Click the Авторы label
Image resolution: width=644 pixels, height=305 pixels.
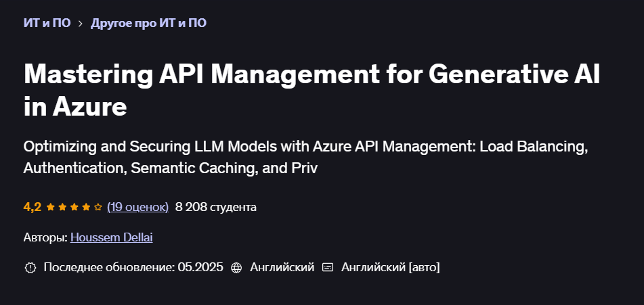click(45, 237)
